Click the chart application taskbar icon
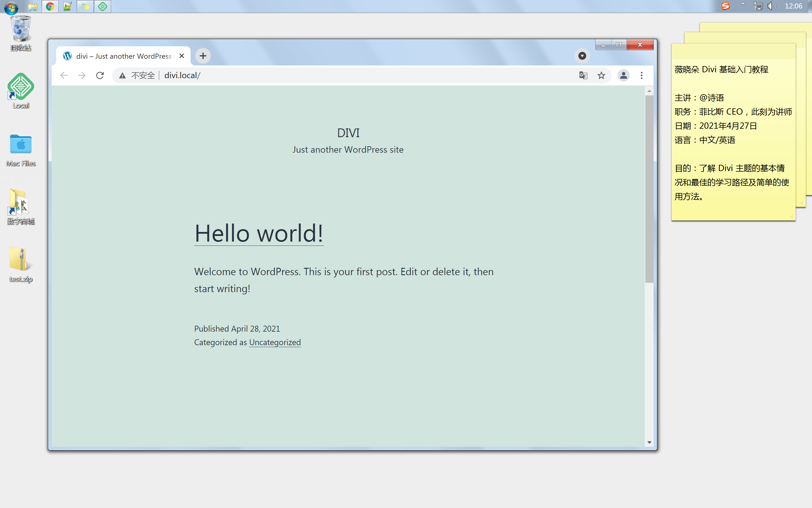 pos(68,6)
